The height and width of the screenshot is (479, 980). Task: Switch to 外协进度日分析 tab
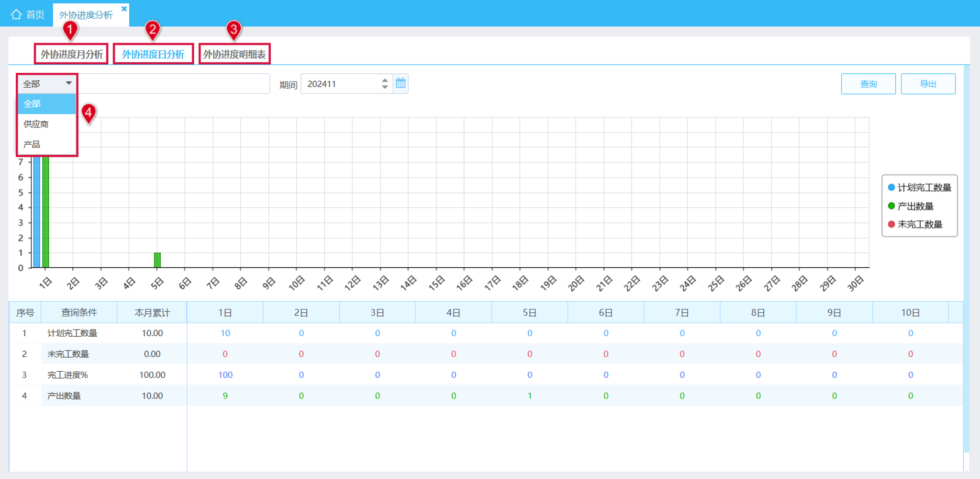(x=153, y=54)
